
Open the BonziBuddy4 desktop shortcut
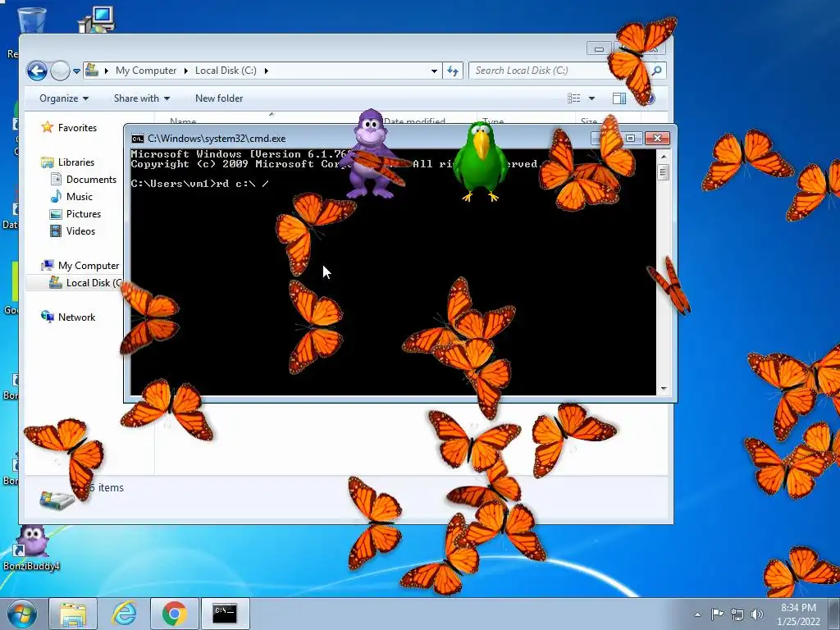[x=30, y=547]
